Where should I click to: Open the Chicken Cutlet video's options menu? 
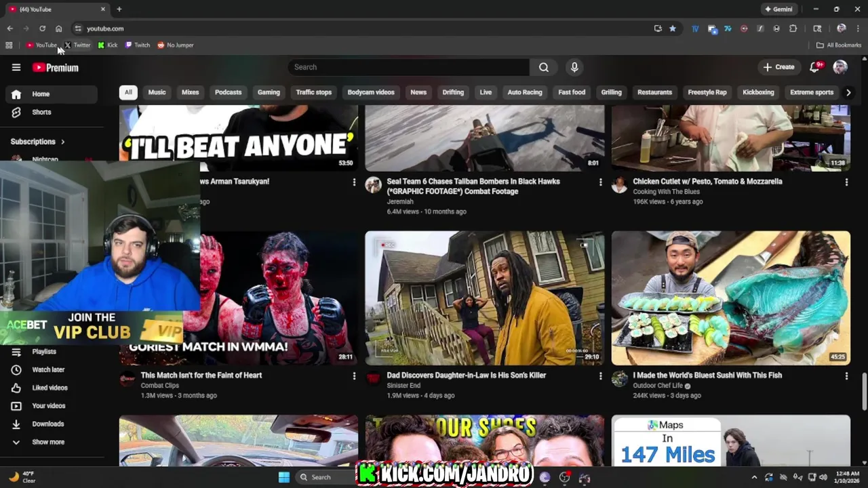click(x=846, y=182)
